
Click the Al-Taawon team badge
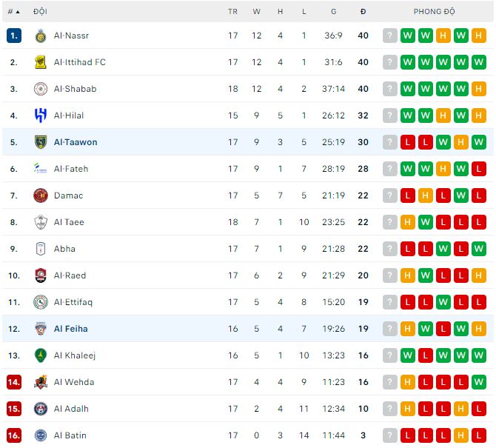tap(41, 142)
